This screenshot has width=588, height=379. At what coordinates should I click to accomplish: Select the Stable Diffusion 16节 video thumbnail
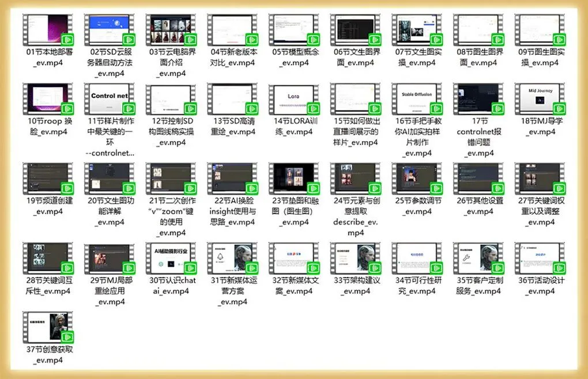coord(416,98)
